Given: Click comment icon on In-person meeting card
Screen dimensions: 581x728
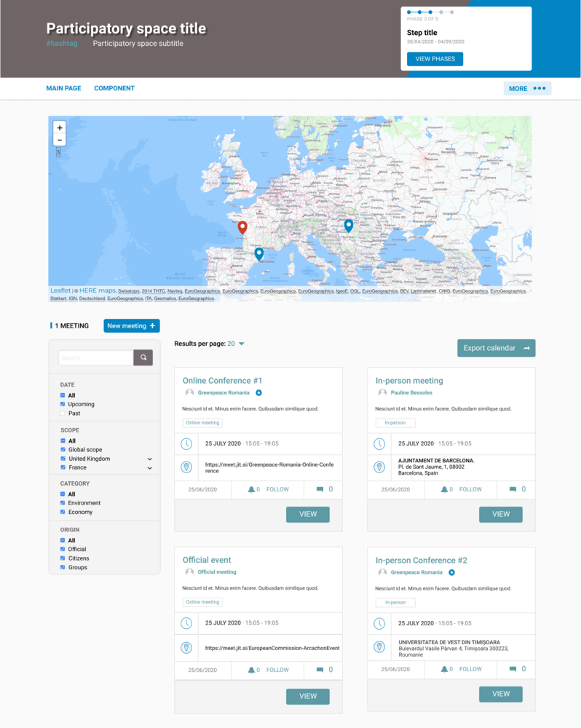Looking at the screenshot, I should (x=513, y=489).
